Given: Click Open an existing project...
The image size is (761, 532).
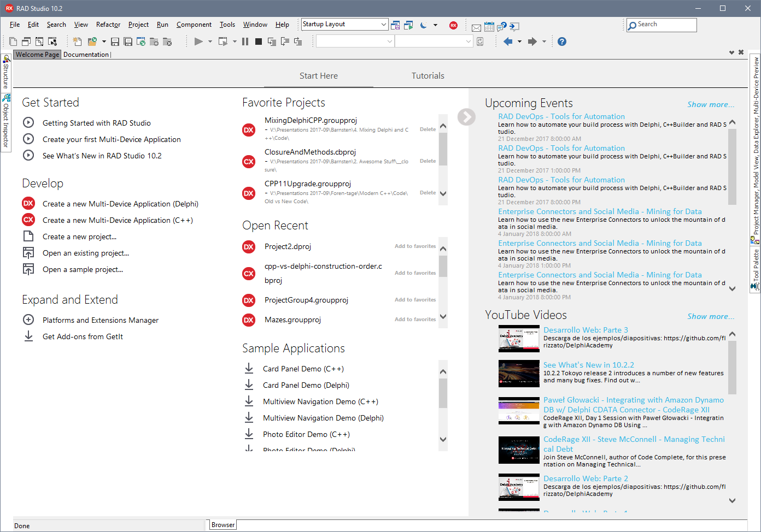Looking at the screenshot, I should click(x=86, y=253).
